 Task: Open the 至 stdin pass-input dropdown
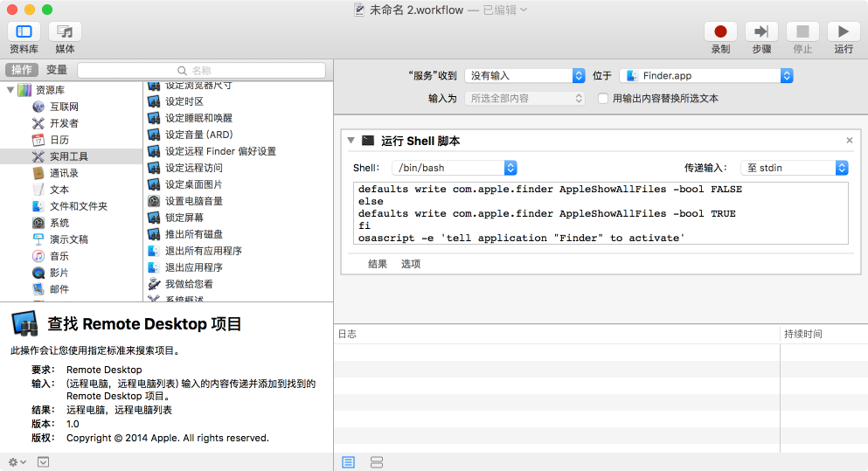[x=795, y=168]
